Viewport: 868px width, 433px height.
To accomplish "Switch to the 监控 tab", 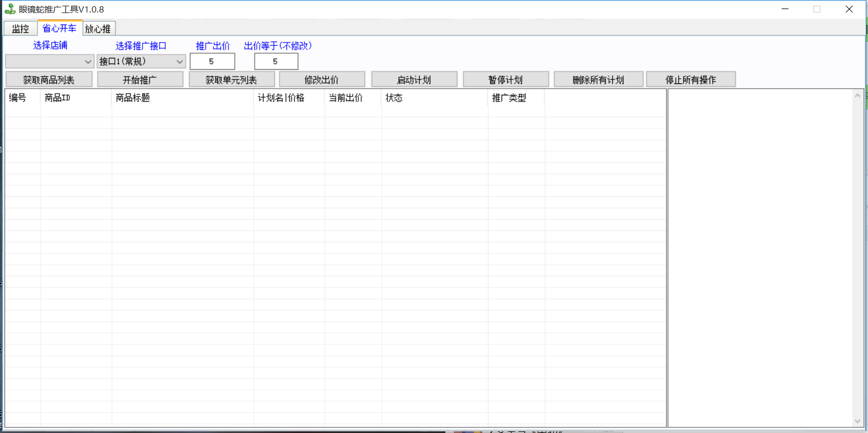I will pyautogui.click(x=20, y=28).
